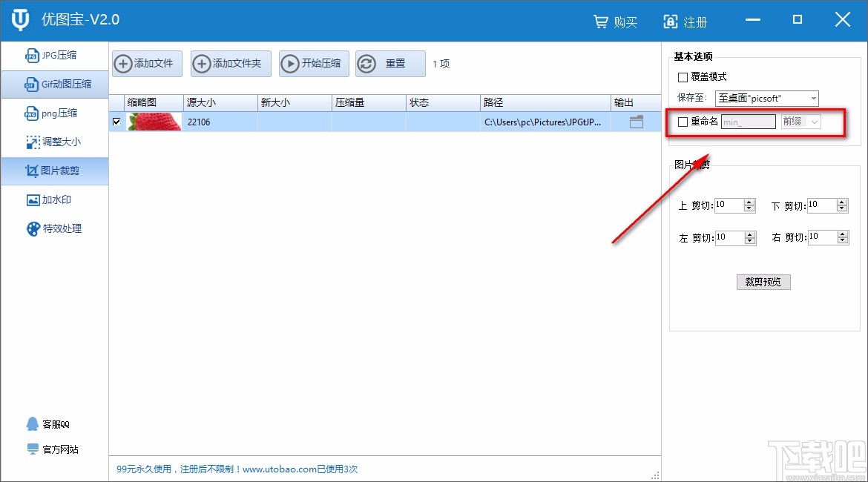This screenshot has height=482, width=868.
Task: Click the 压缩量 column header
Action: pos(369,102)
